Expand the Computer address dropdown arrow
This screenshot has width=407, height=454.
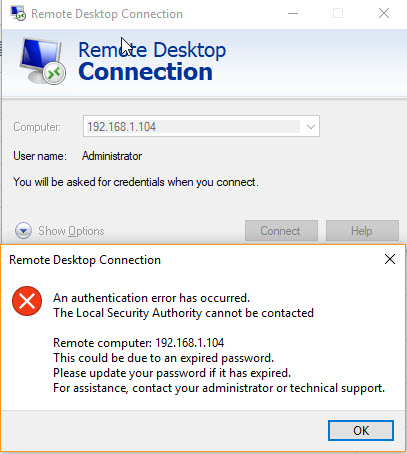[311, 127]
